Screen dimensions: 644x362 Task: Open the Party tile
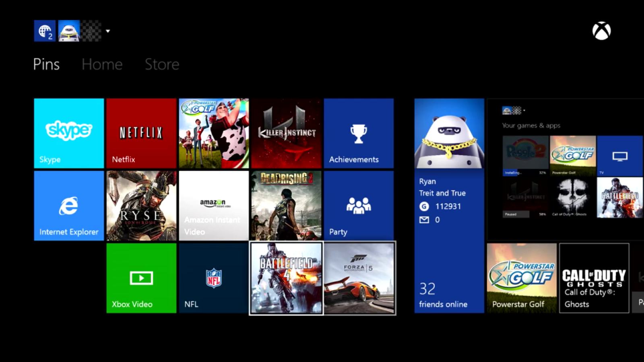pyautogui.click(x=359, y=206)
